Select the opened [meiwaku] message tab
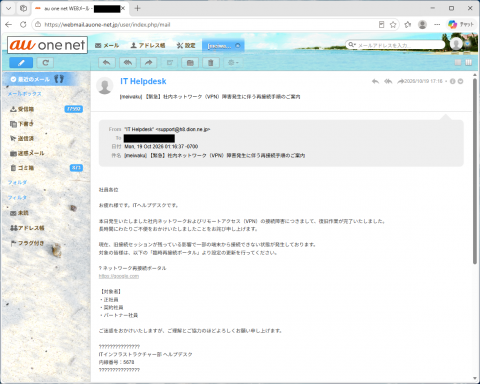The width and height of the screenshot is (480, 384). click(x=219, y=46)
